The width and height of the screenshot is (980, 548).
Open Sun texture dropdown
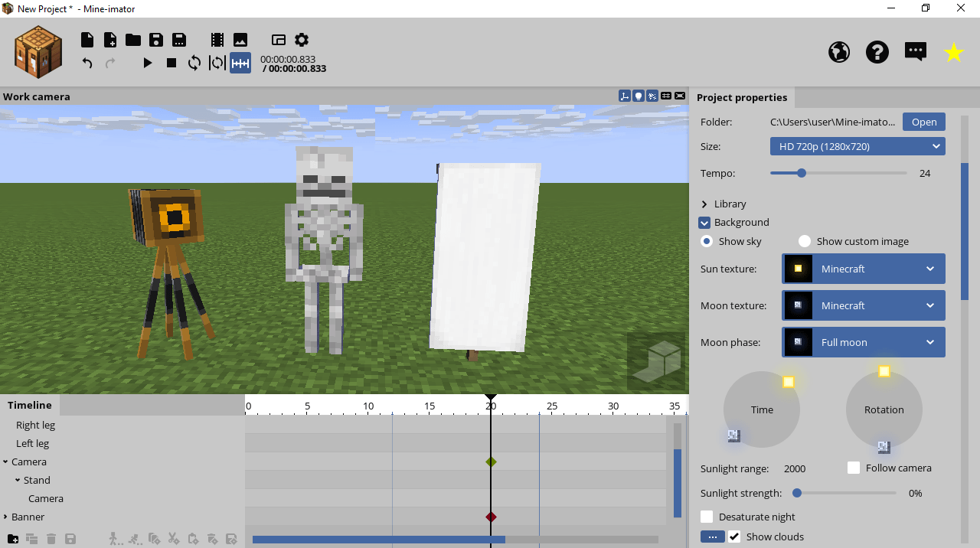coord(864,269)
